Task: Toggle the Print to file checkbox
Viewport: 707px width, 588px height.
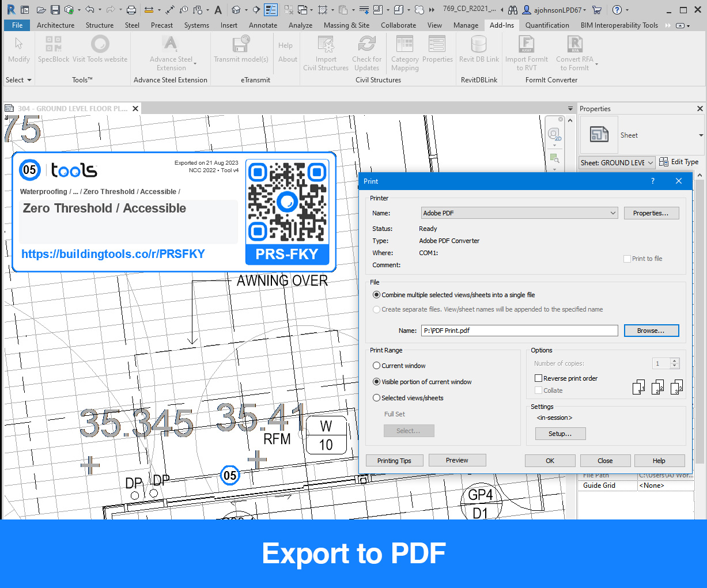Action: (x=627, y=259)
